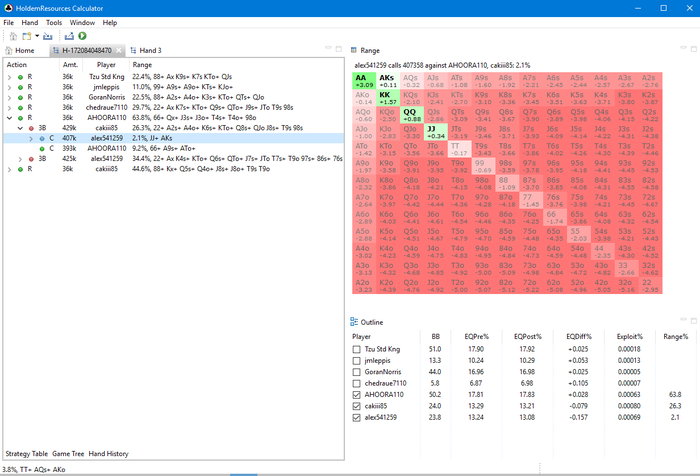Click the Outline panel icon
This screenshot has height=476, width=700.
354,322
